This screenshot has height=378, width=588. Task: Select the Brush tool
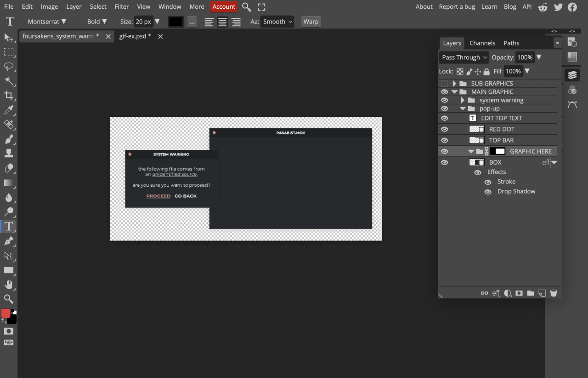click(9, 139)
